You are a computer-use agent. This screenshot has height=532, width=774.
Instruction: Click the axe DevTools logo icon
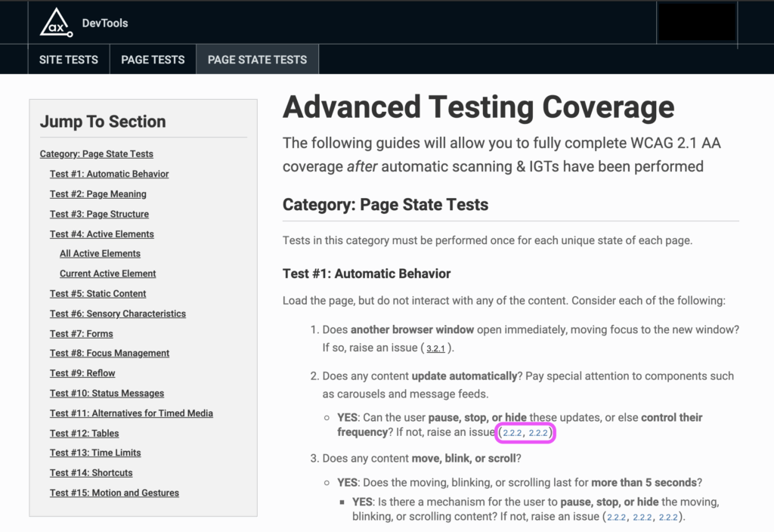(54, 22)
